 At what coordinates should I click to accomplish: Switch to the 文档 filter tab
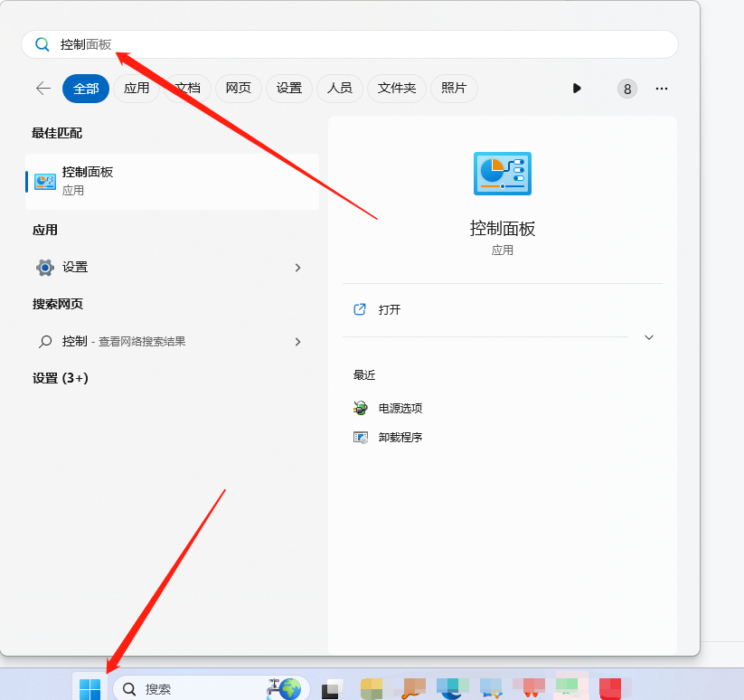point(187,89)
